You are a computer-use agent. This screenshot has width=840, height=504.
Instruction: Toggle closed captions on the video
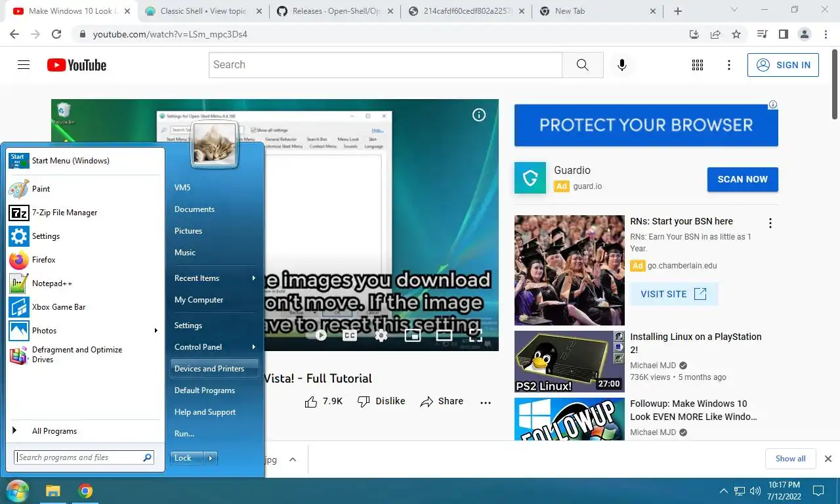pyautogui.click(x=350, y=335)
